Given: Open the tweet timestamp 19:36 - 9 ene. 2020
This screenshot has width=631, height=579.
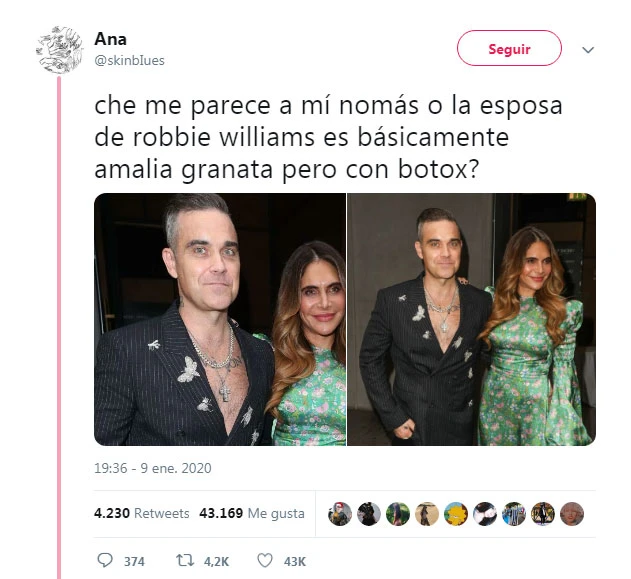Looking at the screenshot, I should click(x=153, y=468).
